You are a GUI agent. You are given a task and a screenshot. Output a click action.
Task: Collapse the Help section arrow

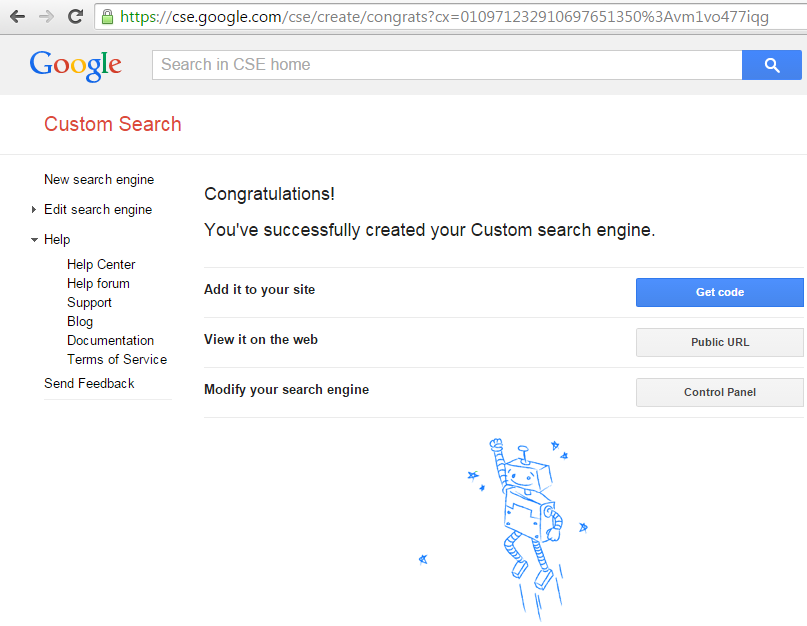[x=34, y=240]
